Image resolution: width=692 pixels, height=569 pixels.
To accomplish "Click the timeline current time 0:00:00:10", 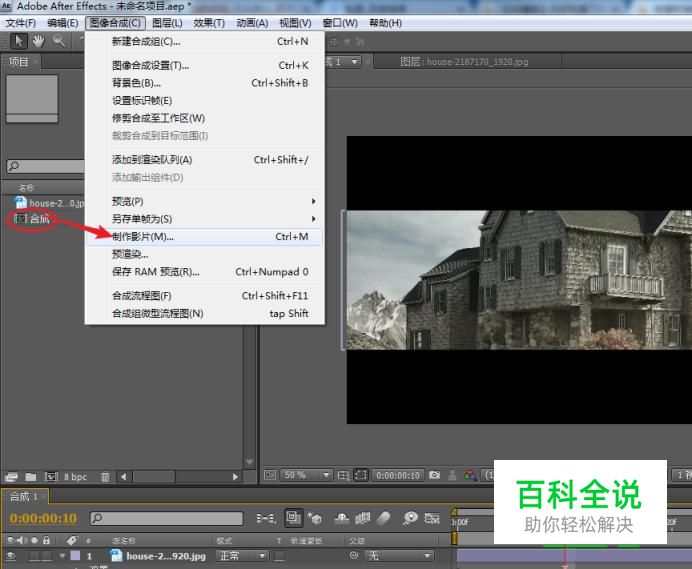I will (43, 518).
